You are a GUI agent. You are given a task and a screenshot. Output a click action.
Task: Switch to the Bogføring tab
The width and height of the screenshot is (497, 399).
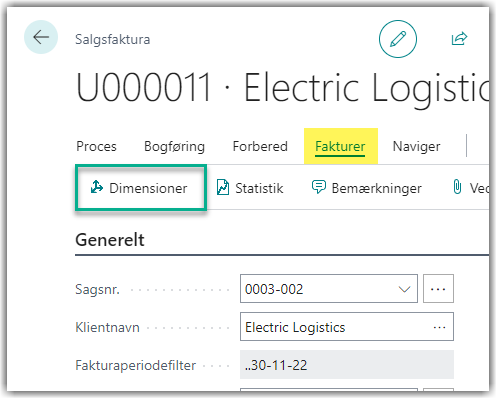[x=174, y=146]
